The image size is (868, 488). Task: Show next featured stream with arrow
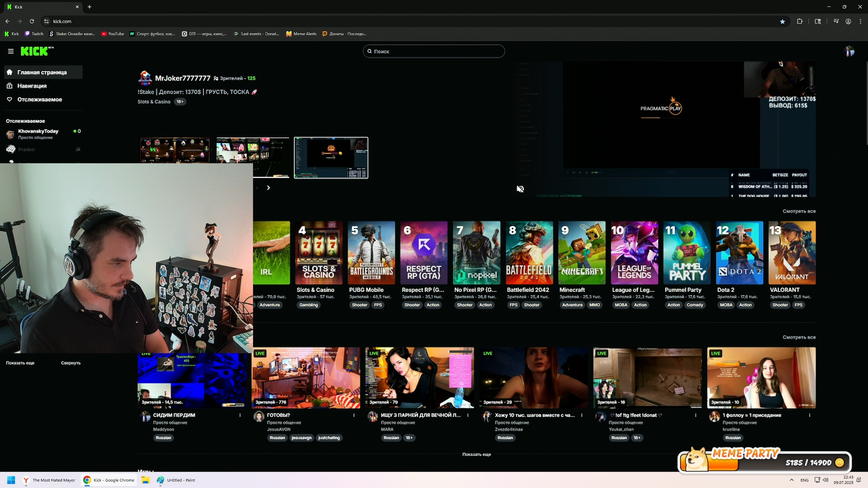click(269, 188)
